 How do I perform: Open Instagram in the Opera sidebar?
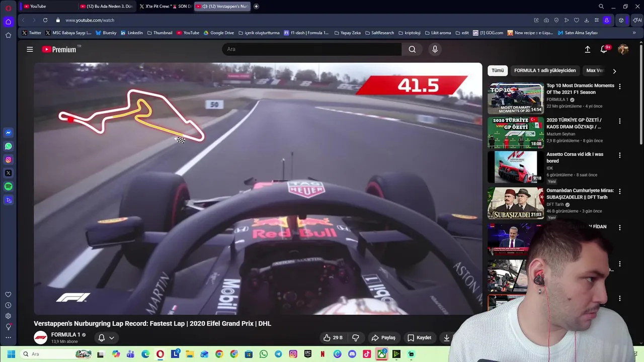click(8, 160)
